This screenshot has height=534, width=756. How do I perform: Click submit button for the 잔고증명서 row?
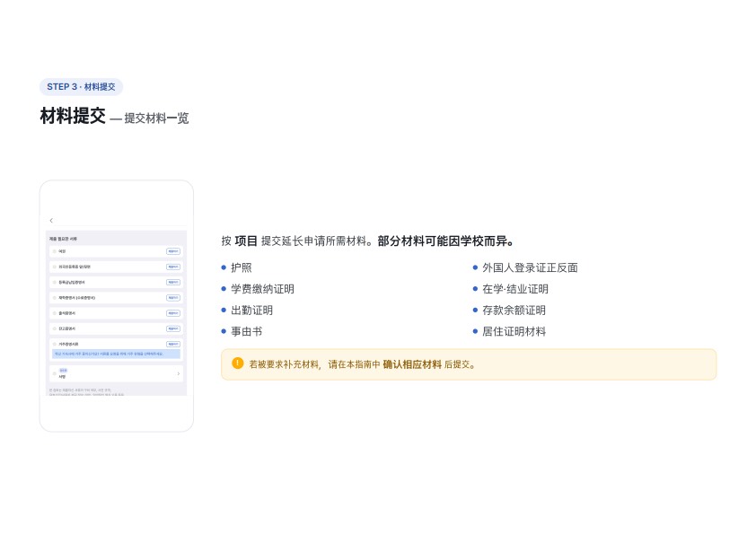[x=173, y=328]
